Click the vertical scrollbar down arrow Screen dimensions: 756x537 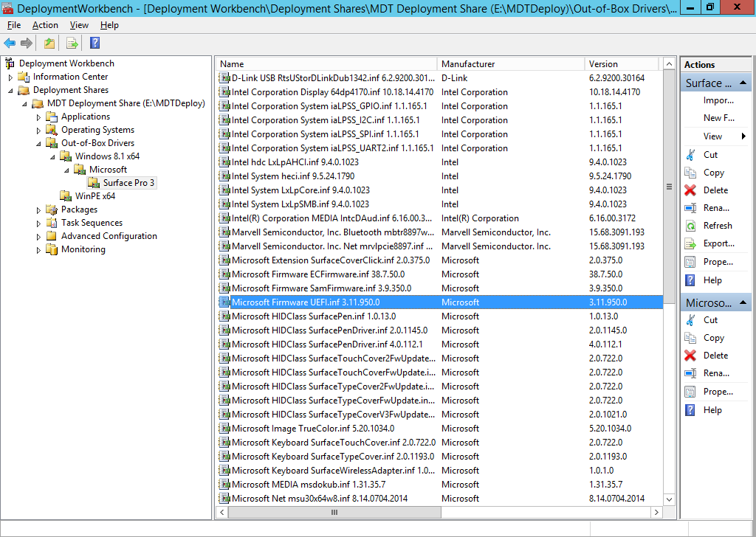pos(669,499)
